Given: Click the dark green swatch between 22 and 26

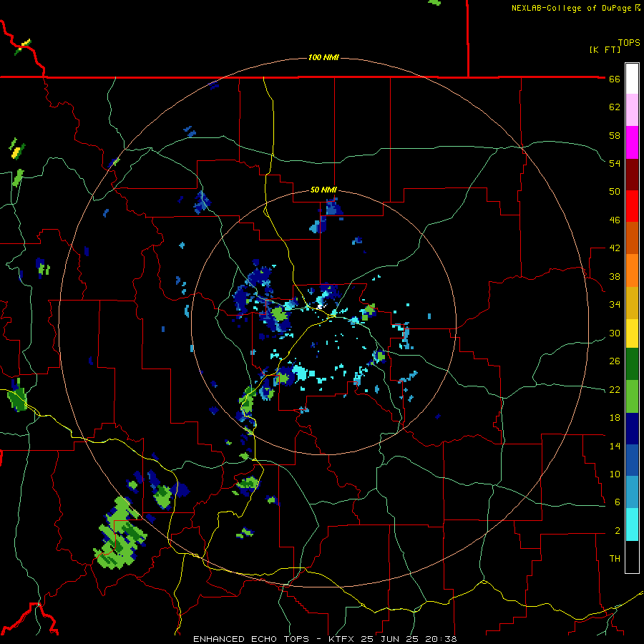Looking at the screenshot, I should (632, 364).
